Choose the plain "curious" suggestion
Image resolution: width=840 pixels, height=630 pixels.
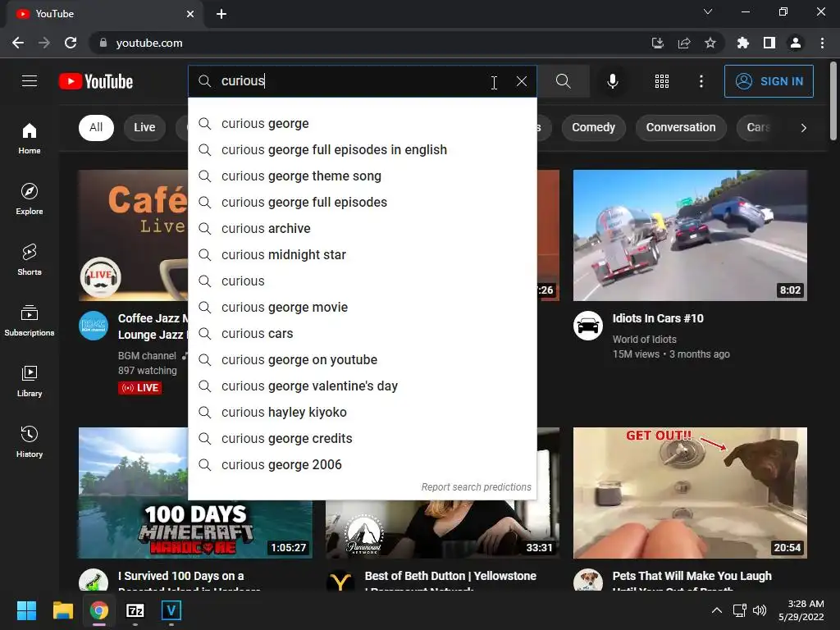click(363, 281)
